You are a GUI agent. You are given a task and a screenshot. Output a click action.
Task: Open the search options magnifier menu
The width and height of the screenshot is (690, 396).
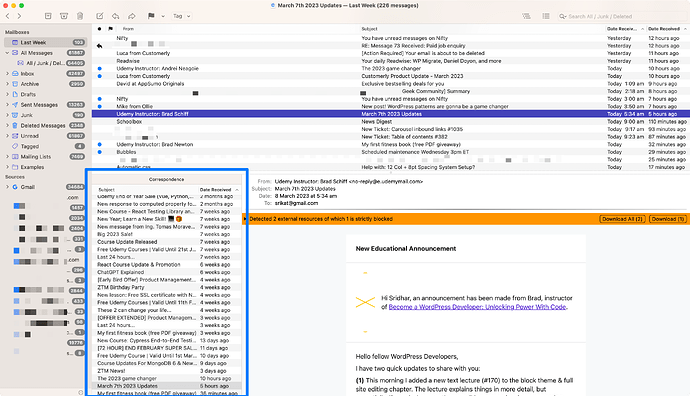tap(563, 16)
